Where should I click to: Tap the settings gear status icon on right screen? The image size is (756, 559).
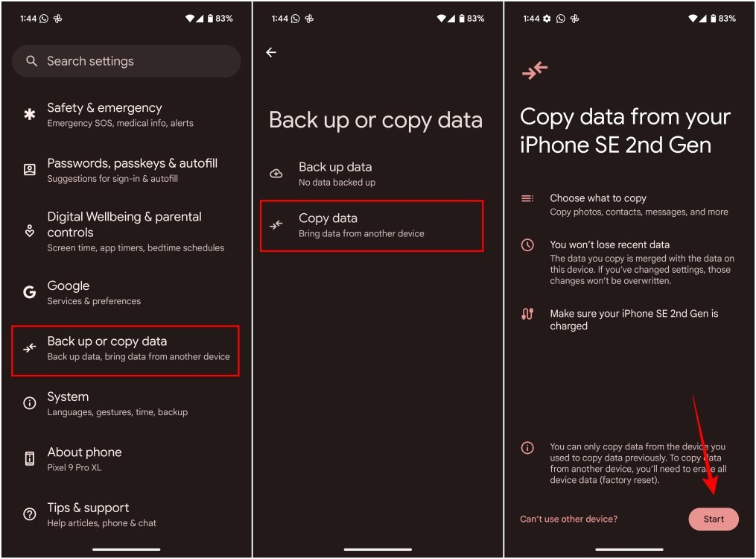tap(546, 19)
